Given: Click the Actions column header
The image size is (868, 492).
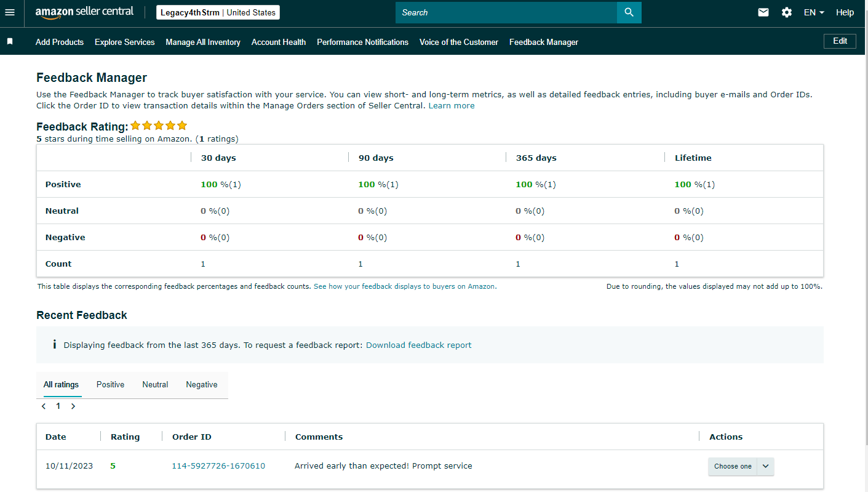Looking at the screenshot, I should click(726, 437).
